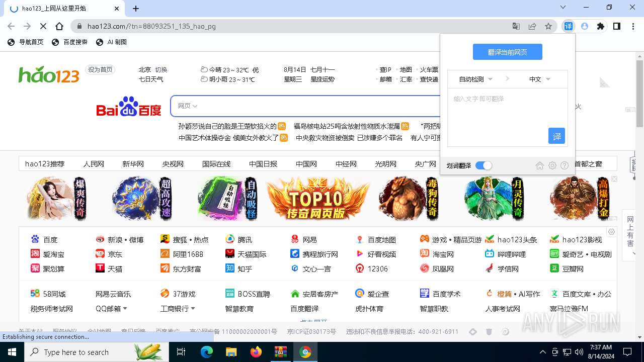Expand the QQ邮箱 dropdown arrow
This screenshot has width=644, height=362.
(x=125, y=309)
